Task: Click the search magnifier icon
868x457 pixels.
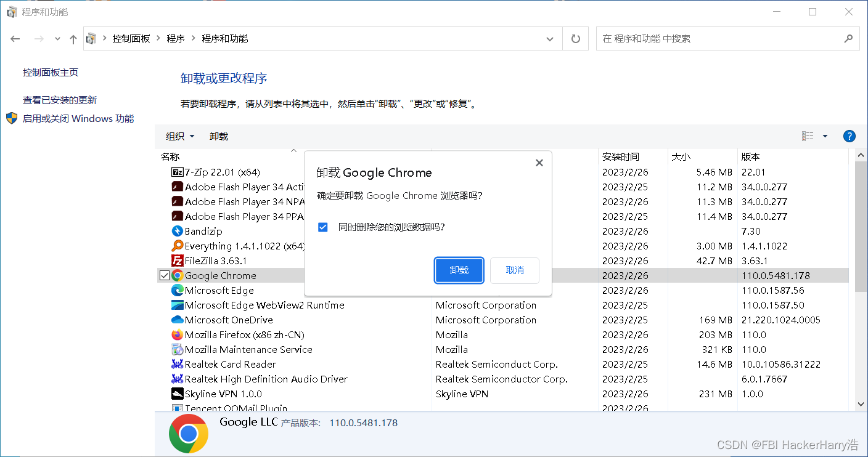Action: [x=848, y=38]
